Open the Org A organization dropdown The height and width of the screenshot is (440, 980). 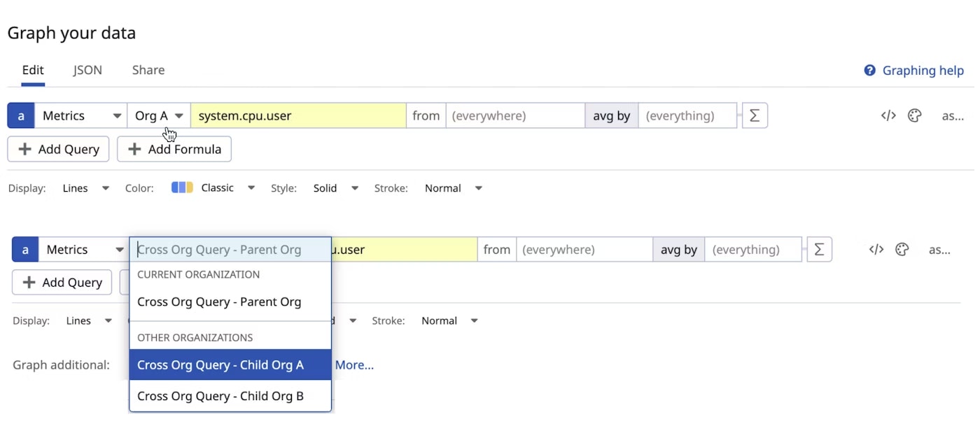click(159, 116)
